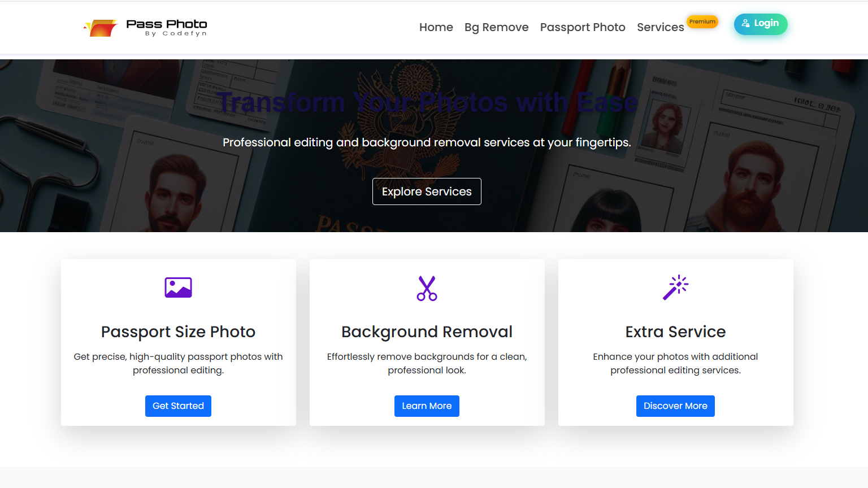
Task: Click Discover More under Extra Service
Action: pos(675,406)
